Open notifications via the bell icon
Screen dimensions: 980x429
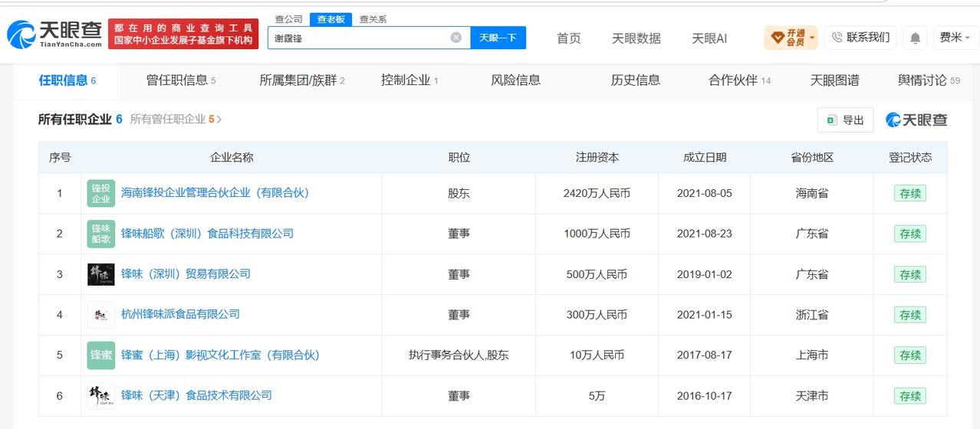tap(915, 38)
